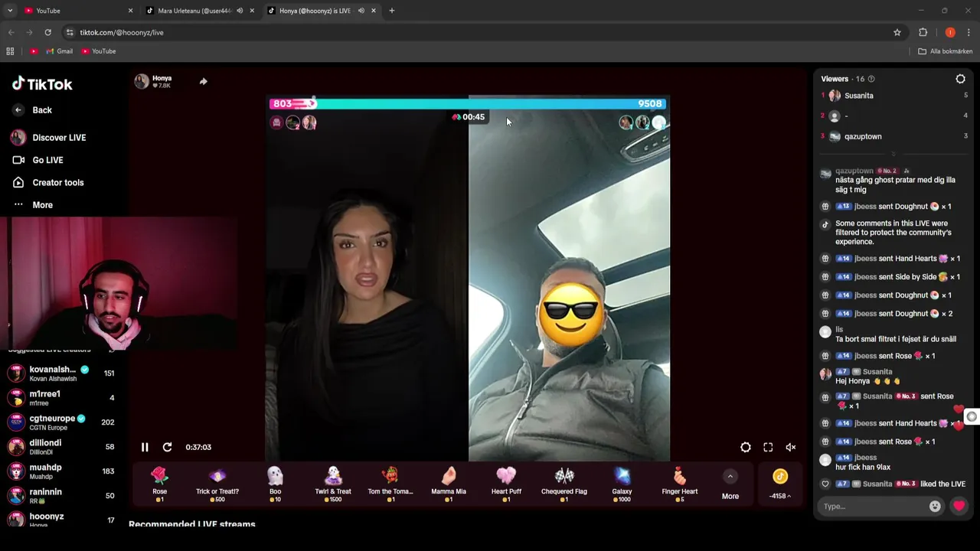Open kovanalsh... suggested live creator

click(61, 373)
